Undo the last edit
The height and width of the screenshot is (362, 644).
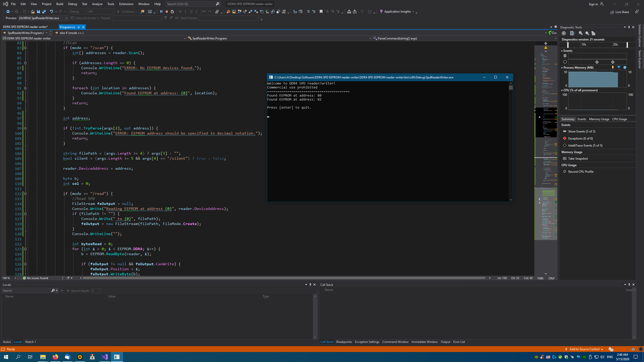51,12
